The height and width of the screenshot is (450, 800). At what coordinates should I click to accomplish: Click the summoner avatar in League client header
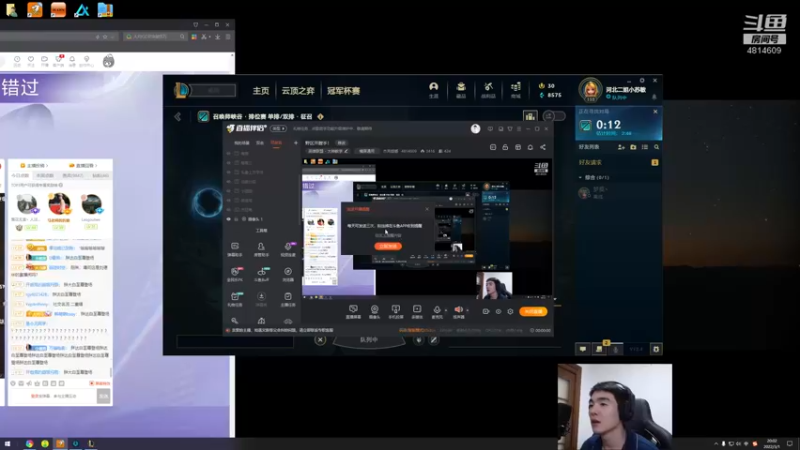coord(590,90)
